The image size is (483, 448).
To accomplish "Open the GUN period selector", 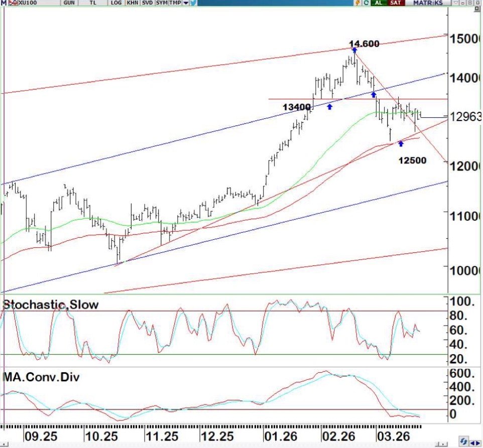I will coord(69,3).
